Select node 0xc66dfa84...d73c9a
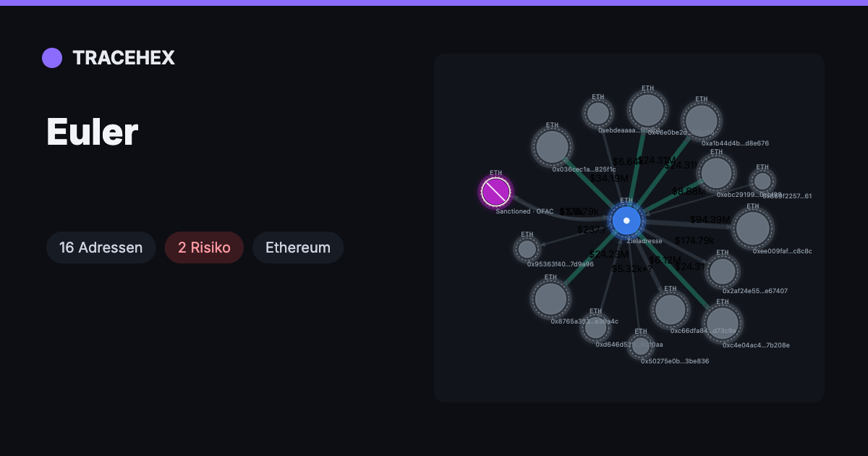This screenshot has width=868, height=456. coord(670,310)
